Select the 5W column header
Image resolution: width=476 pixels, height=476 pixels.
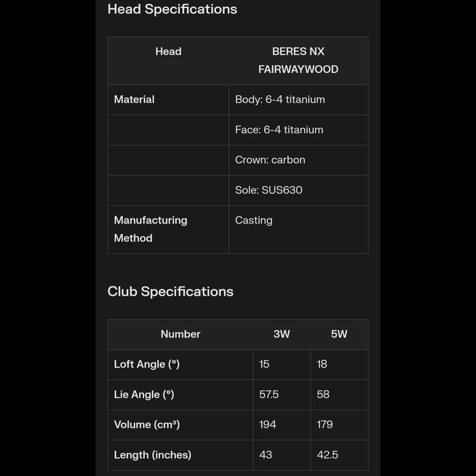[x=339, y=334]
